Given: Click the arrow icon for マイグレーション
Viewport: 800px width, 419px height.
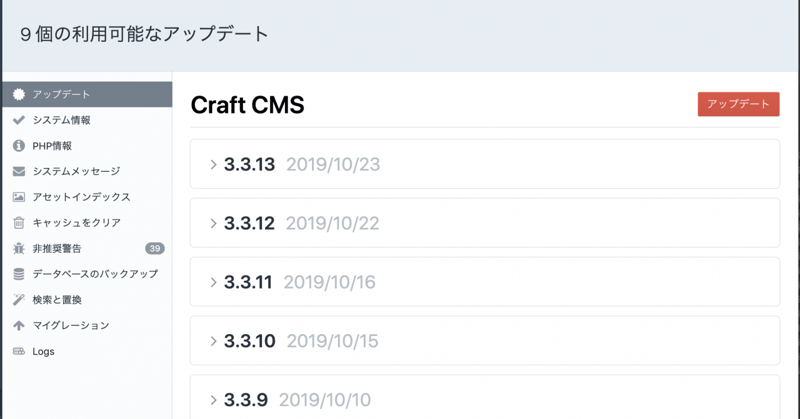Looking at the screenshot, I should [x=19, y=325].
